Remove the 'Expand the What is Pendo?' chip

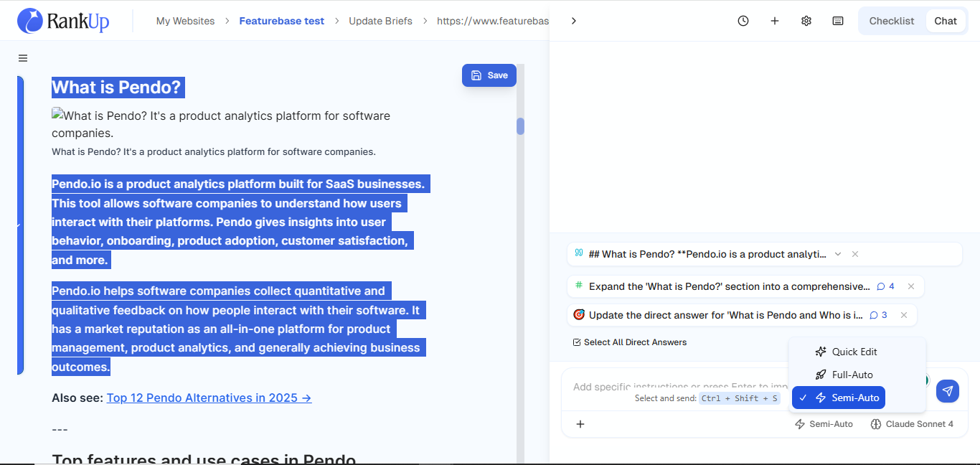pyautogui.click(x=911, y=286)
